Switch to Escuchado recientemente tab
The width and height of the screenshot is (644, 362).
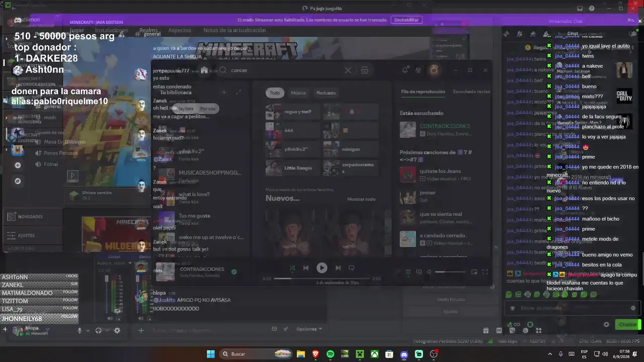pyautogui.click(x=471, y=92)
